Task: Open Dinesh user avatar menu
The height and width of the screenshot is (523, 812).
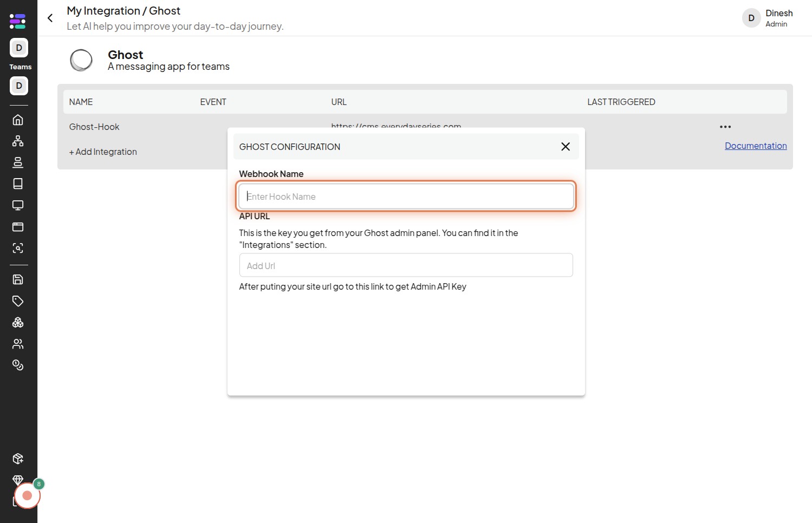Action: [751, 18]
